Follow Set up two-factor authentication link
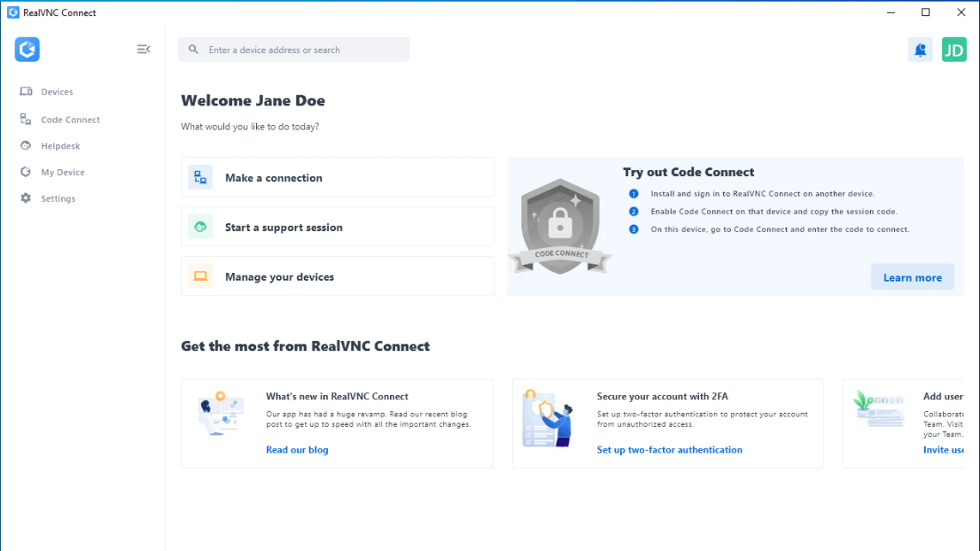980x551 pixels. pyautogui.click(x=669, y=450)
